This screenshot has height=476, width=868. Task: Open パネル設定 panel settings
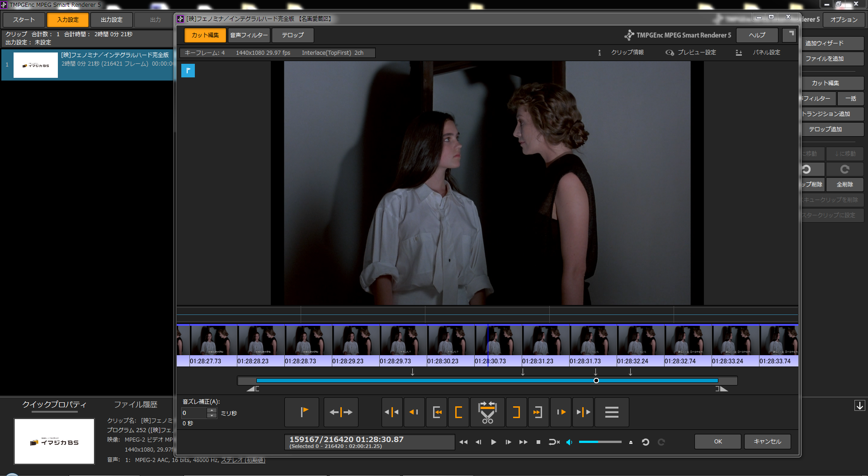[758, 52]
